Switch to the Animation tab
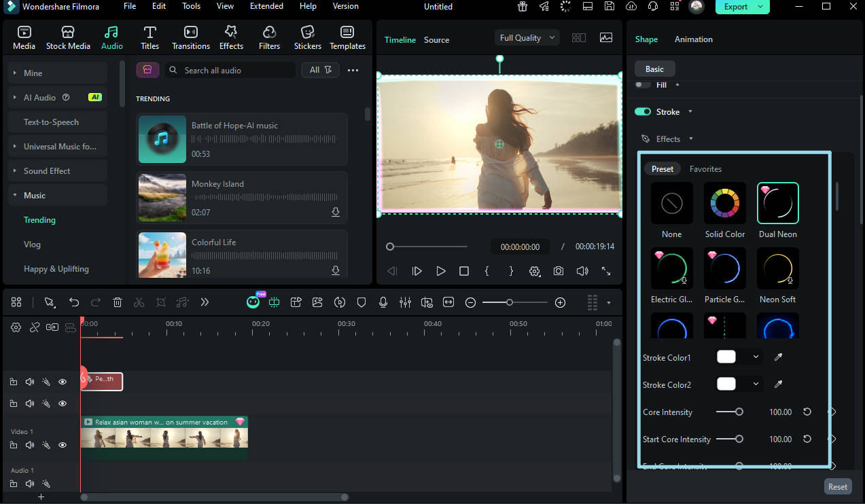865x504 pixels. click(x=693, y=39)
